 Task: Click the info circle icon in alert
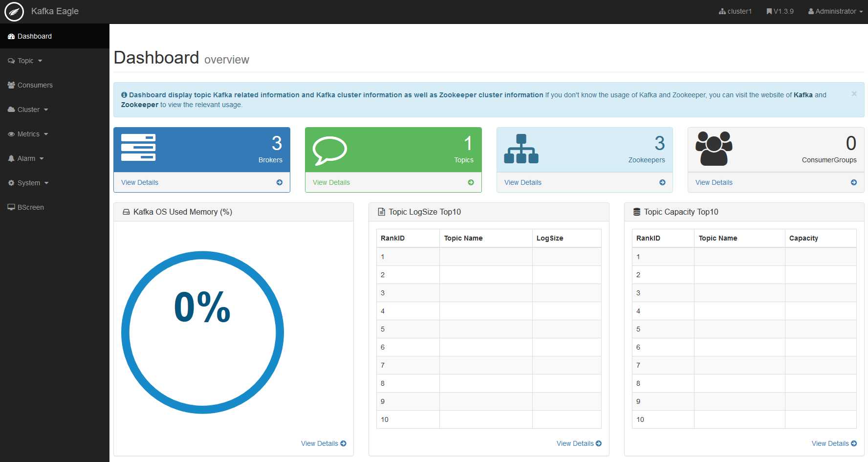tap(124, 95)
